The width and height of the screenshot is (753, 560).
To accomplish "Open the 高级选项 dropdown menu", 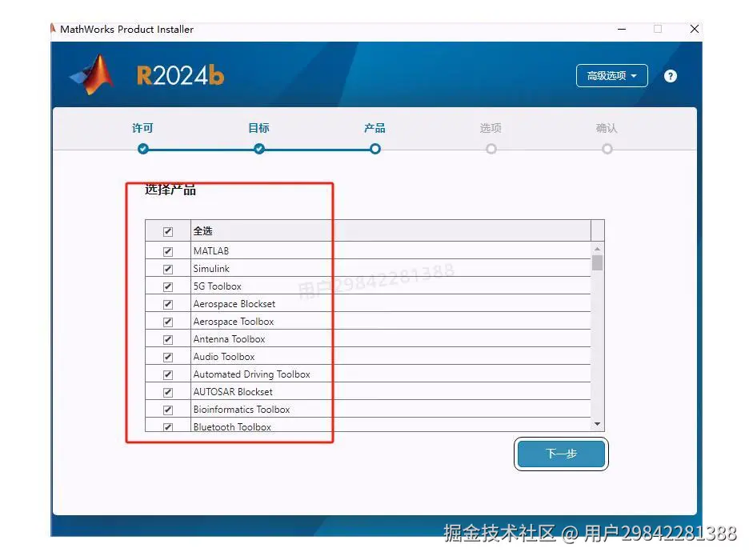I will (x=611, y=75).
